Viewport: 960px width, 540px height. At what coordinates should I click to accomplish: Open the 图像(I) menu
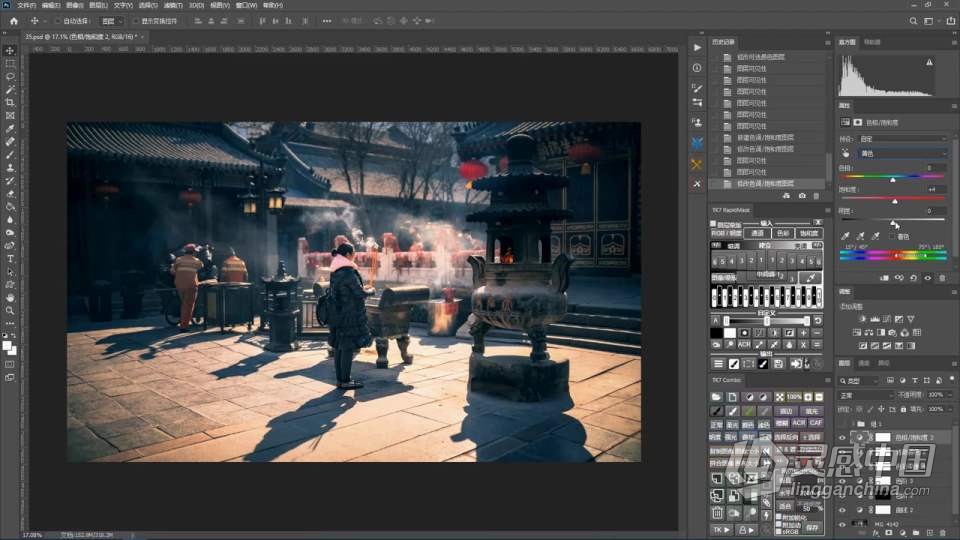click(75, 5)
